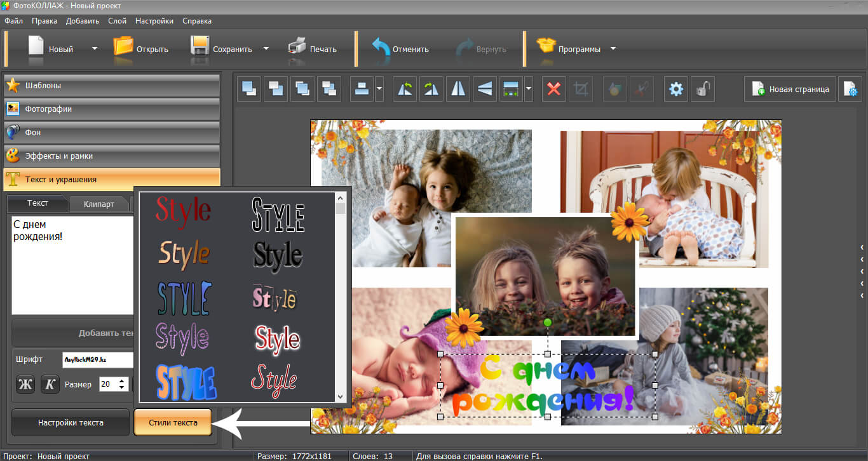This screenshot has width=868, height=461.
Task: Click the Настройки текста button
Action: pos(71,422)
